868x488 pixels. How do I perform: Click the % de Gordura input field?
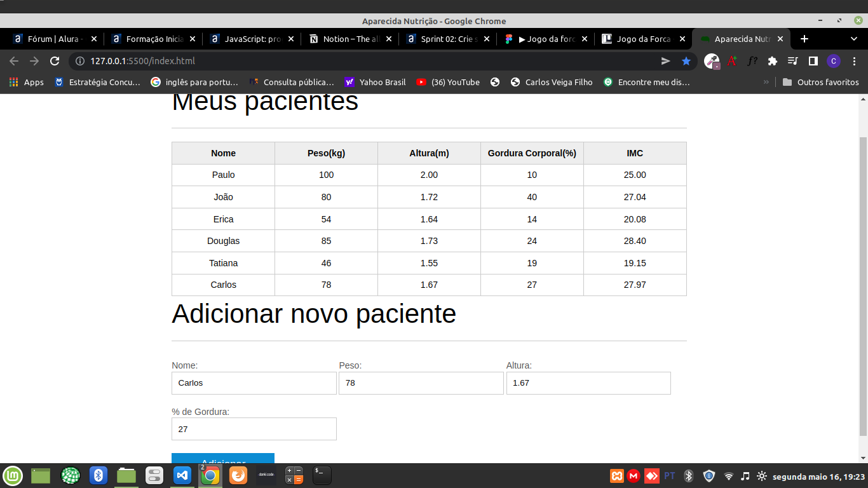tap(254, 429)
